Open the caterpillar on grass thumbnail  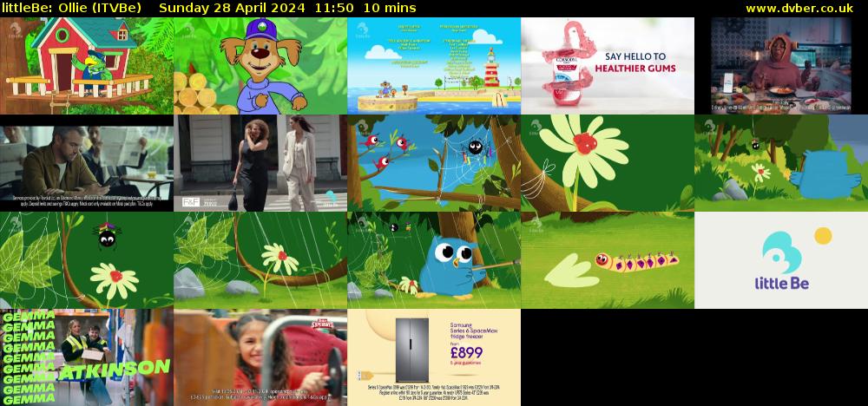coord(608,260)
